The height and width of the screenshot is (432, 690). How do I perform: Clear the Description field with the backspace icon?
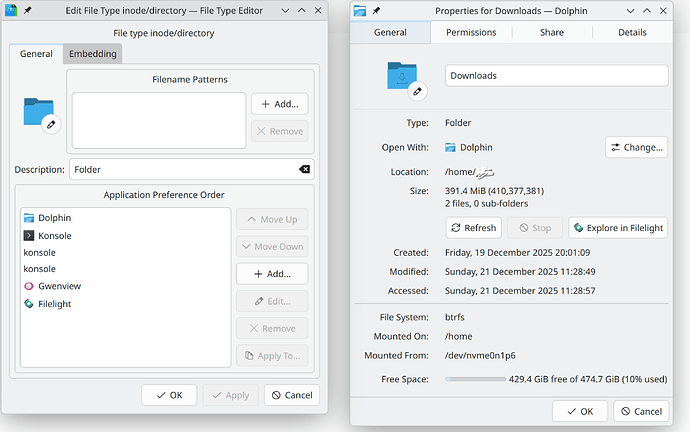pos(304,170)
